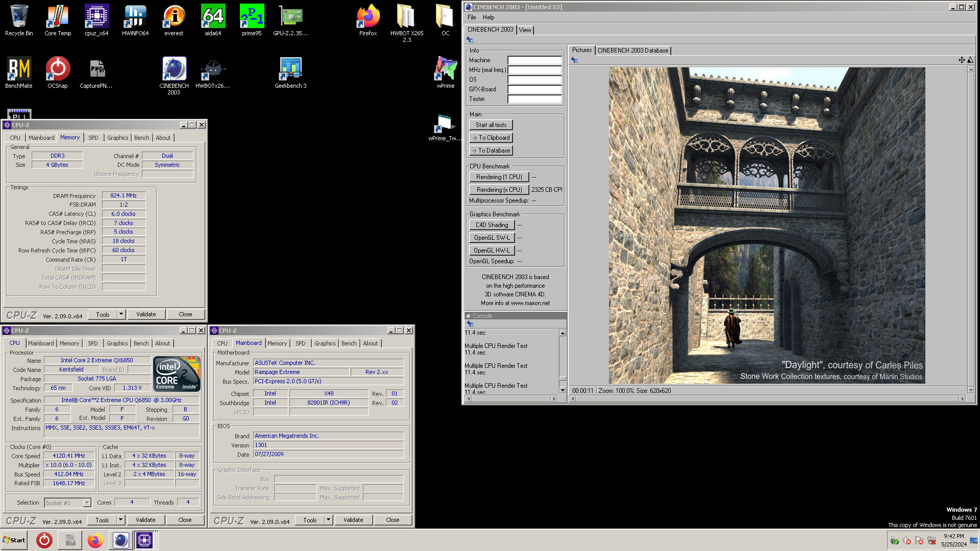Run the C4D Shading test
This screenshot has height=551, width=980.
tap(492, 225)
